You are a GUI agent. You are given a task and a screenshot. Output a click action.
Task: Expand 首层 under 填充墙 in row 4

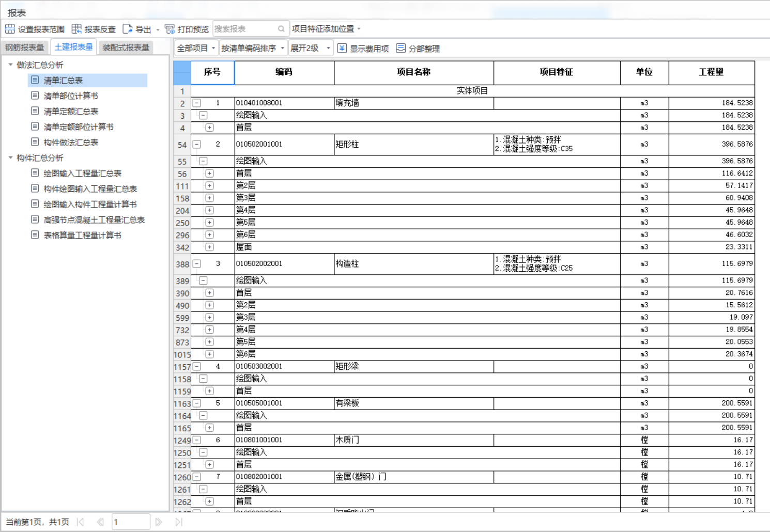(209, 128)
